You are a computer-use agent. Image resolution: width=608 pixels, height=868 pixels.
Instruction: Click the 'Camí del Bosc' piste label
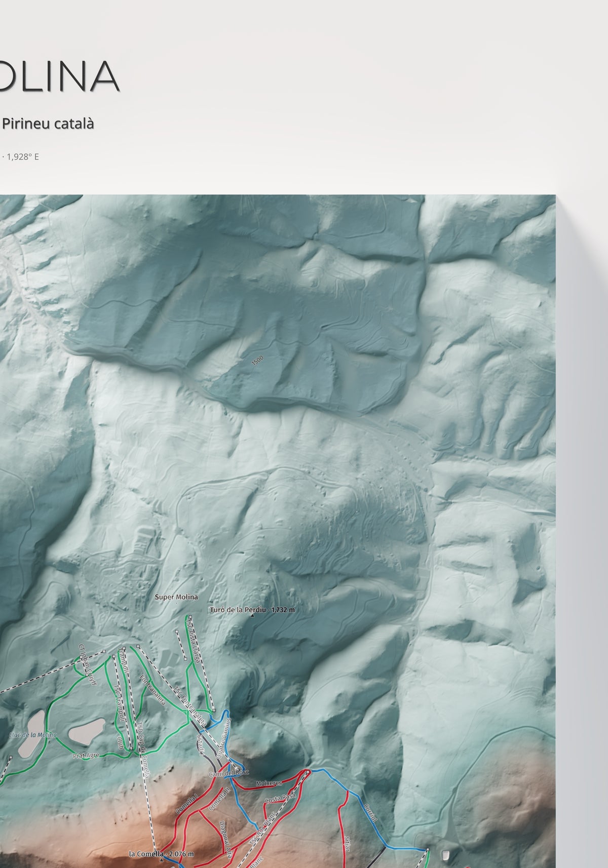[x=229, y=773]
